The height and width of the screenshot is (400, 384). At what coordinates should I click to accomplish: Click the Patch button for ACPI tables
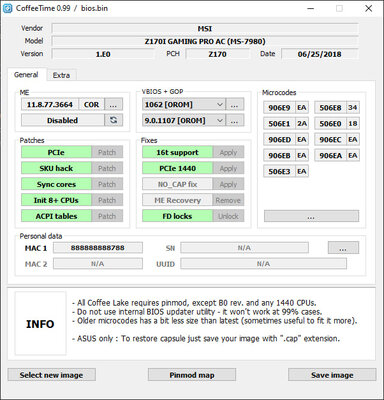coord(107,216)
